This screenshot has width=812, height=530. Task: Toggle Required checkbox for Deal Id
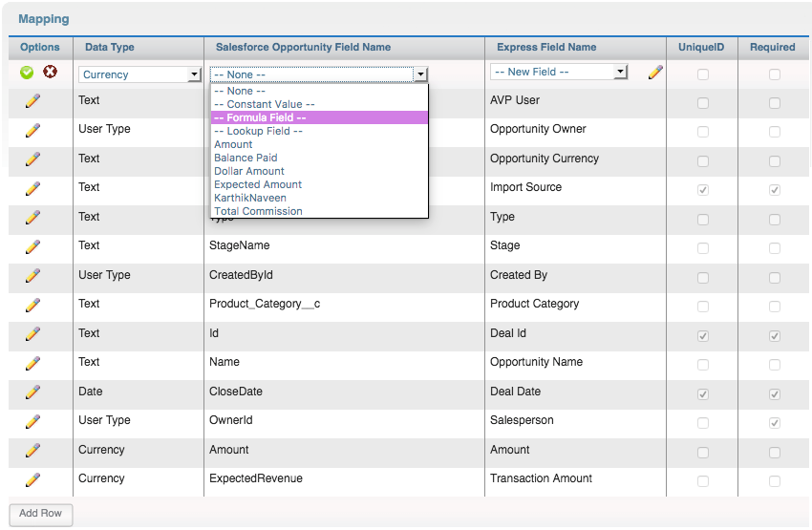tap(775, 336)
